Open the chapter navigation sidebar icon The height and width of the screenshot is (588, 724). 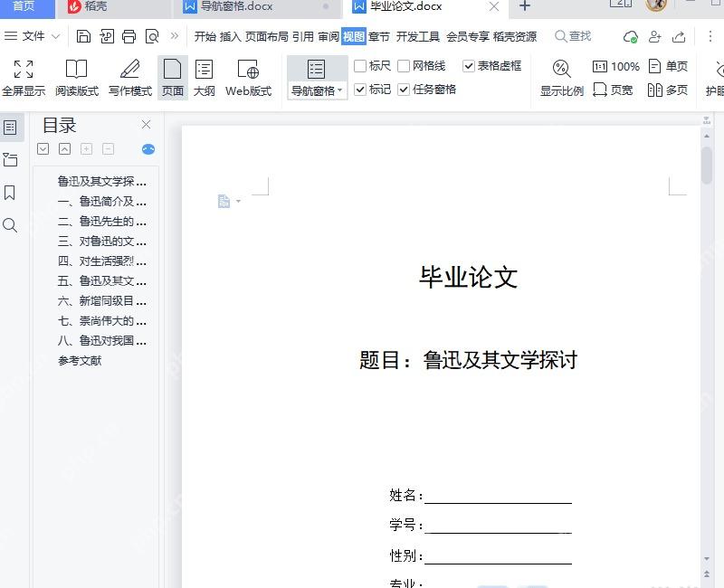tap(10, 160)
